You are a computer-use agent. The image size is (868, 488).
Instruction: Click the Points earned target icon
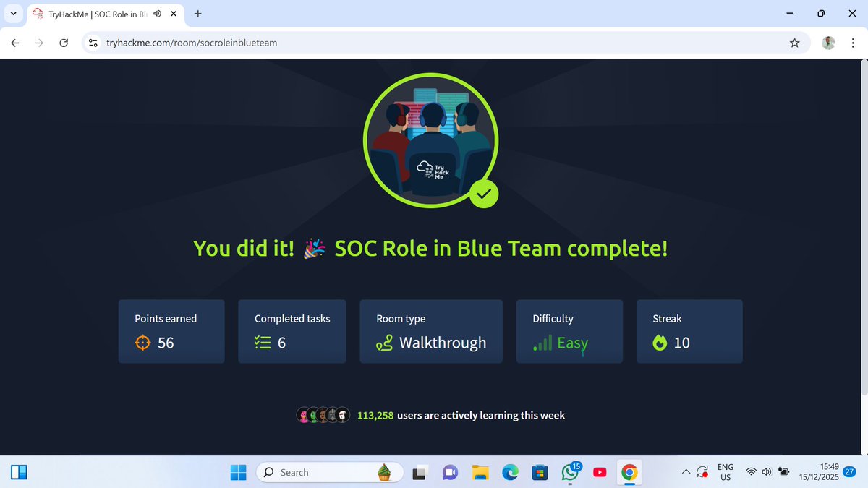pos(143,343)
